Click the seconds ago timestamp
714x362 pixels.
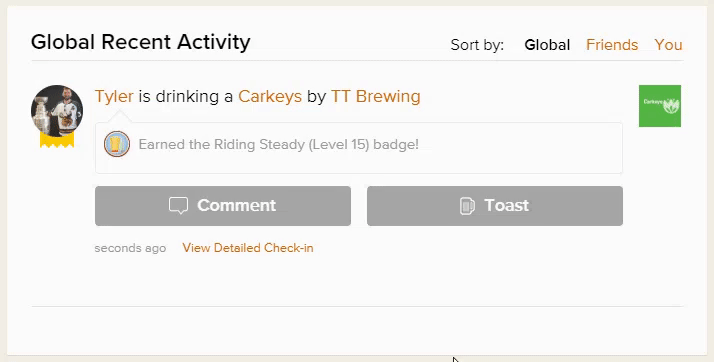[130, 248]
